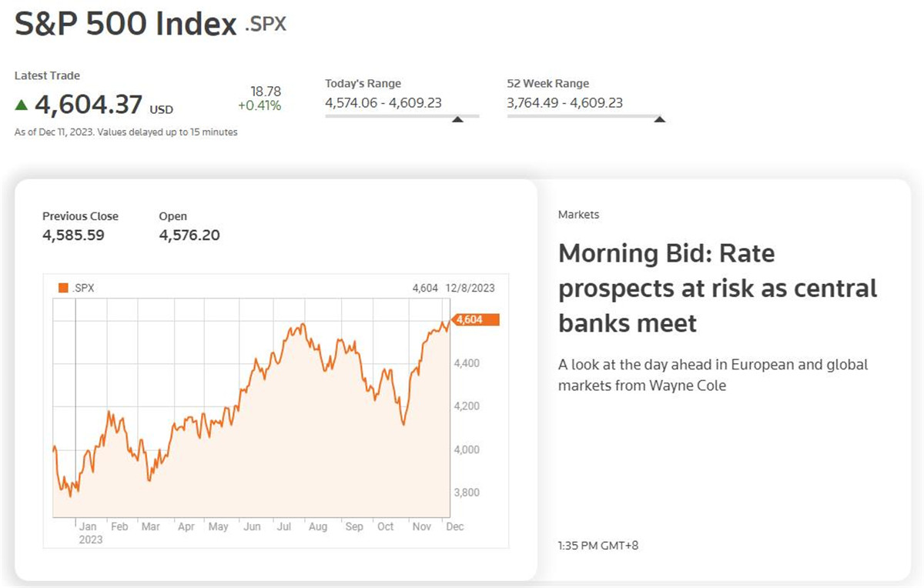This screenshot has height=588, width=924.
Task: Click the October low point on chart
Action: coord(403,424)
